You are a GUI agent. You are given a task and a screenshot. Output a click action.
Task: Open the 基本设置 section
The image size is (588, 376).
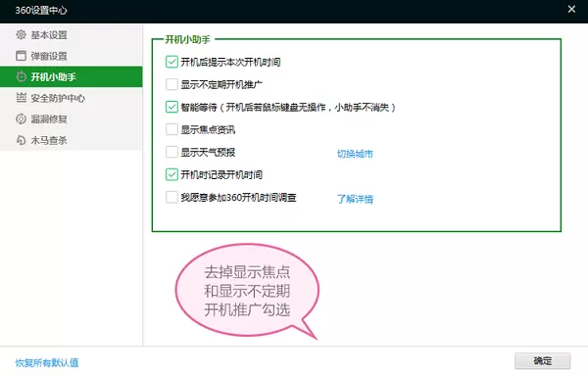[72, 35]
